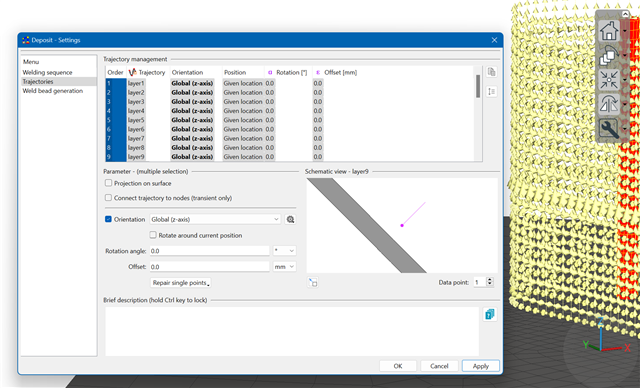This screenshot has height=388, width=640.
Task: Uncheck the Orientation checkbox
Action: tap(108, 219)
